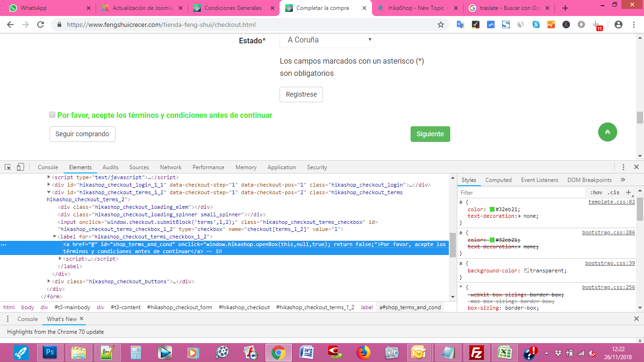Image resolution: width=644 pixels, height=362 pixels.
Task: Open Photoshop from the taskbar
Action: click(50, 352)
